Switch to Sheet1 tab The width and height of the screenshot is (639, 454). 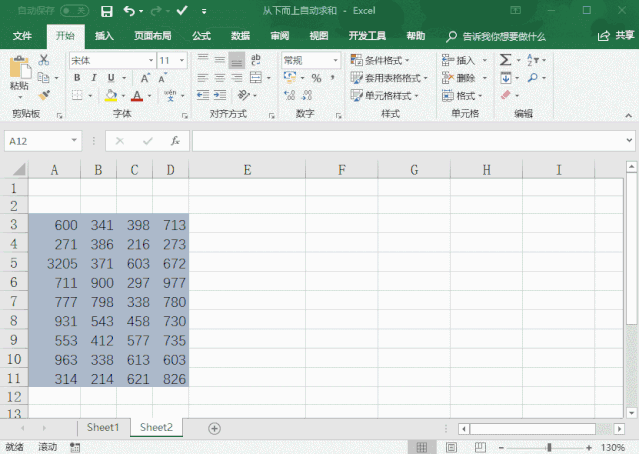[102, 427]
